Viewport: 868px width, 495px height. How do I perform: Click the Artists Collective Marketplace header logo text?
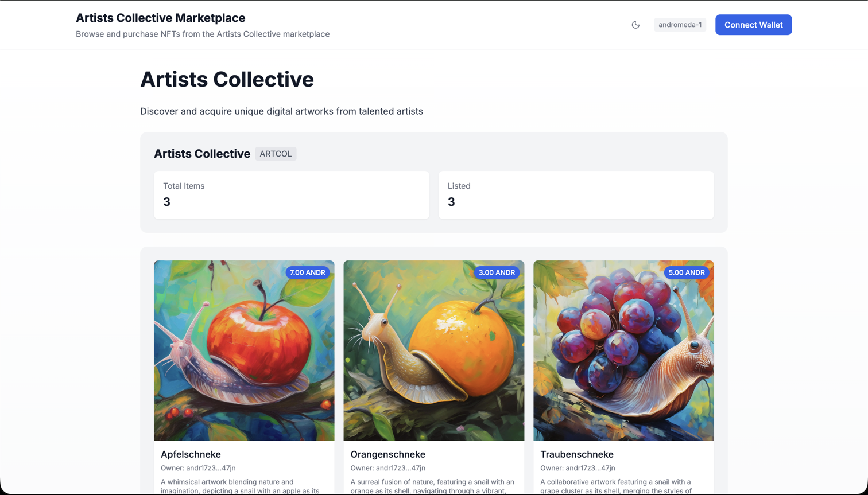point(160,18)
